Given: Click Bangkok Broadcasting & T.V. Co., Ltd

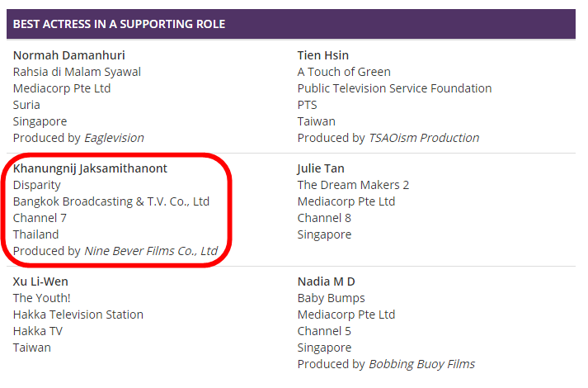Looking at the screenshot, I should (x=111, y=201).
